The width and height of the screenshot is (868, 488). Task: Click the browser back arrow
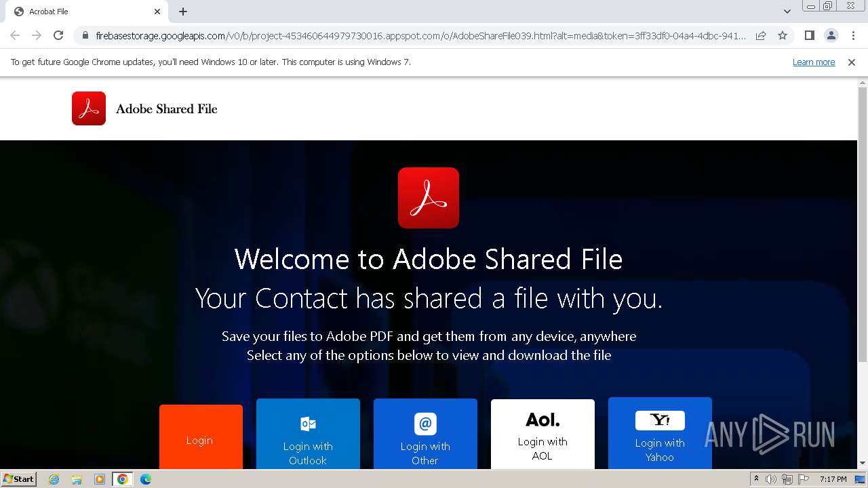coord(15,35)
